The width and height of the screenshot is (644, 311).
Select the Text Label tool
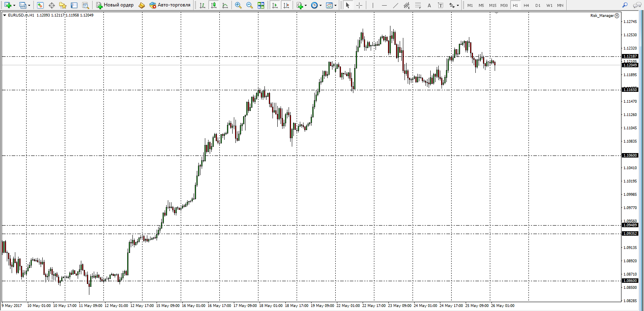click(x=440, y=5)
